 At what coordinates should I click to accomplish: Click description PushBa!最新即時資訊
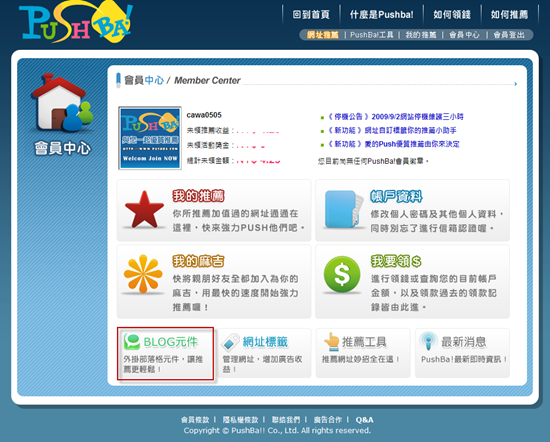(464, 359)
